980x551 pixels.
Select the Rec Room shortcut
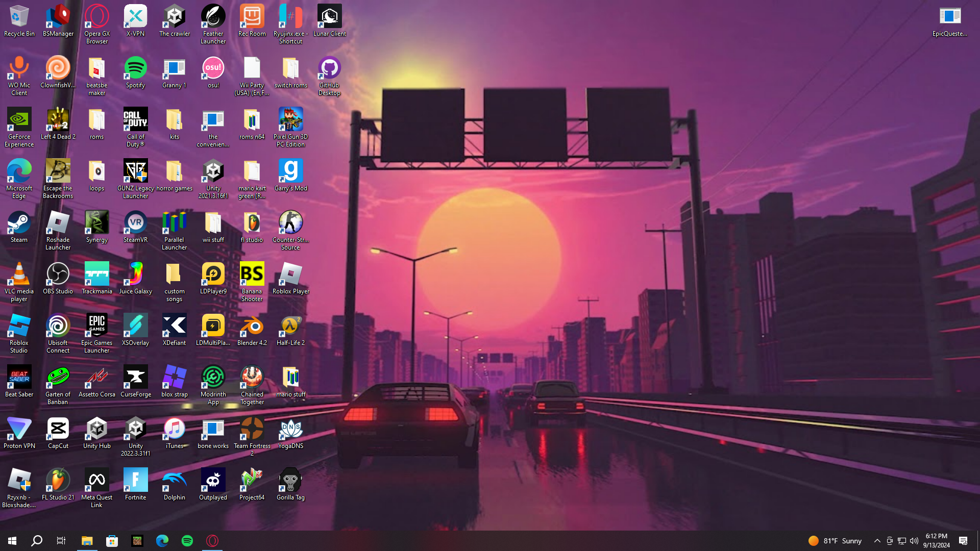click(252, 21)
